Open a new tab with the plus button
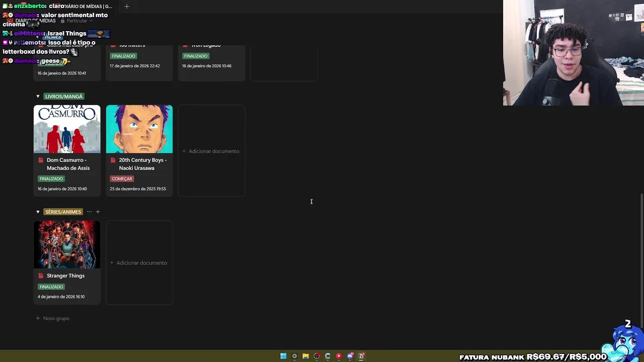 click(x=127, y=7)
